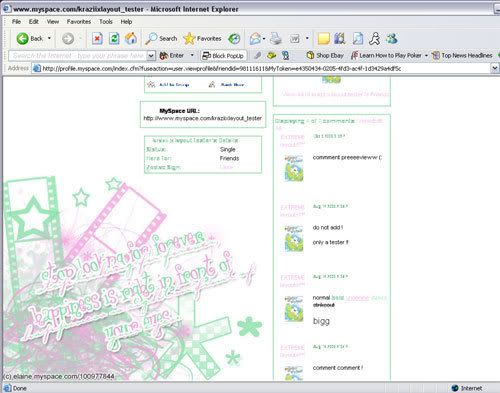
Task: Click the AIM running man icon
Action: [374, 39]
